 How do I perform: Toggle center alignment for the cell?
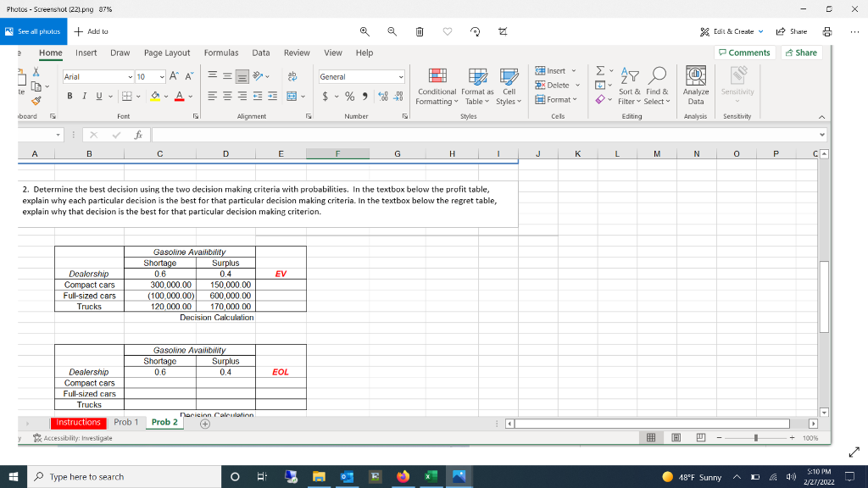[225, 96]
